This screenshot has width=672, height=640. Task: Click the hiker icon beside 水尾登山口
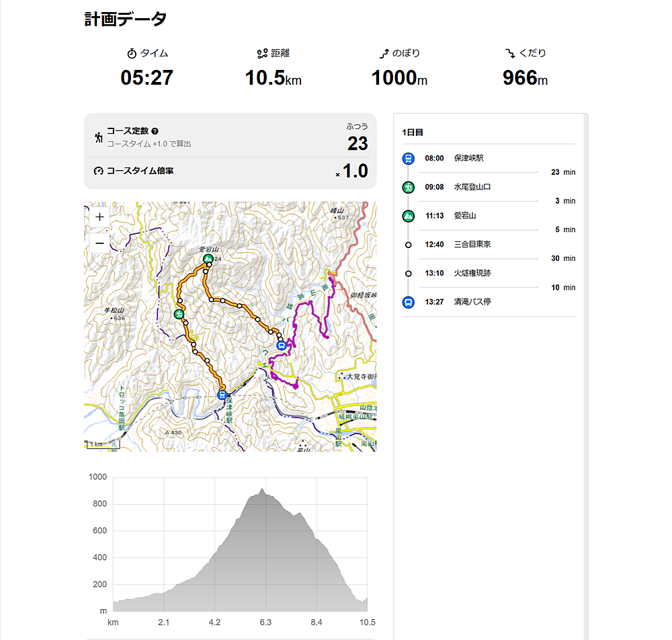408,187
